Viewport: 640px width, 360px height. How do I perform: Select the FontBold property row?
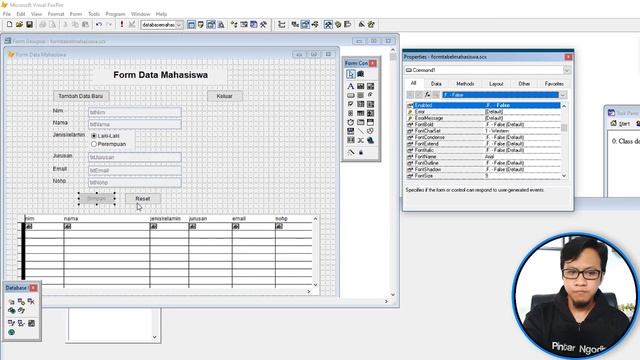483,124
